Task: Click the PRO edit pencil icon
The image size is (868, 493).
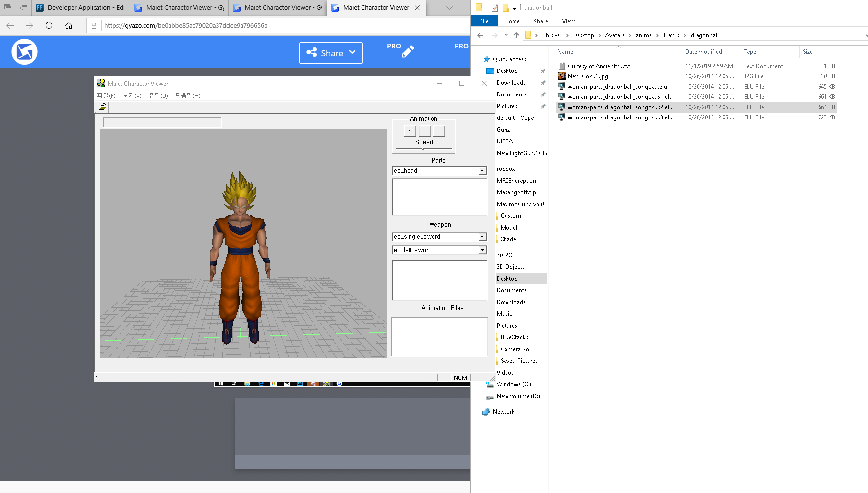Action: [x=408, y=51]
